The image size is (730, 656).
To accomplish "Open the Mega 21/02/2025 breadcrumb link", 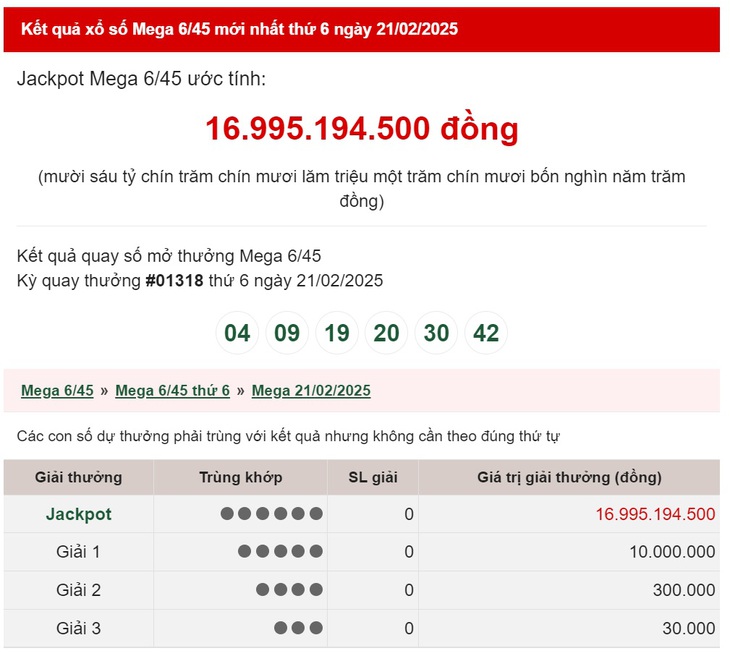I will (x=311, y=390).
